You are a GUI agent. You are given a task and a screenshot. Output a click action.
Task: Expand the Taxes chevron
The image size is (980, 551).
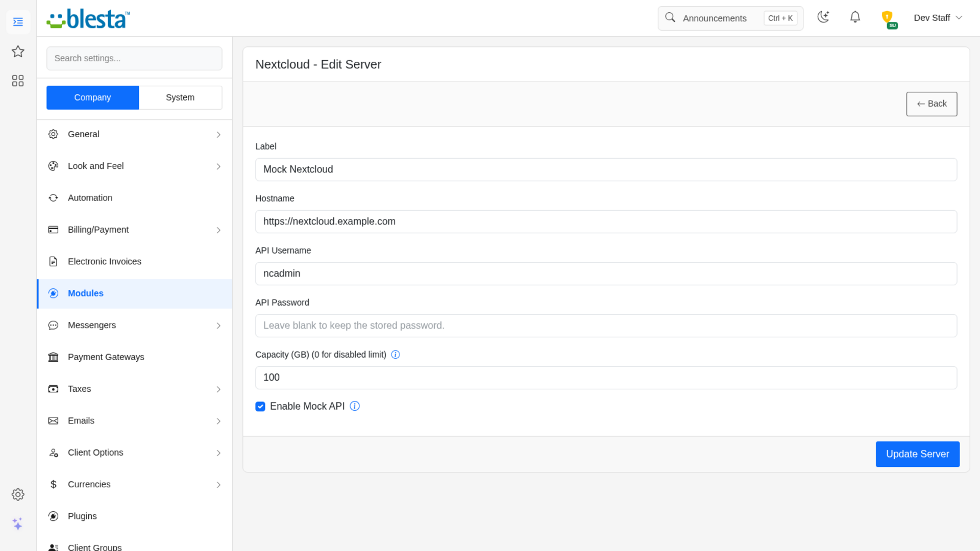[218, 390]
